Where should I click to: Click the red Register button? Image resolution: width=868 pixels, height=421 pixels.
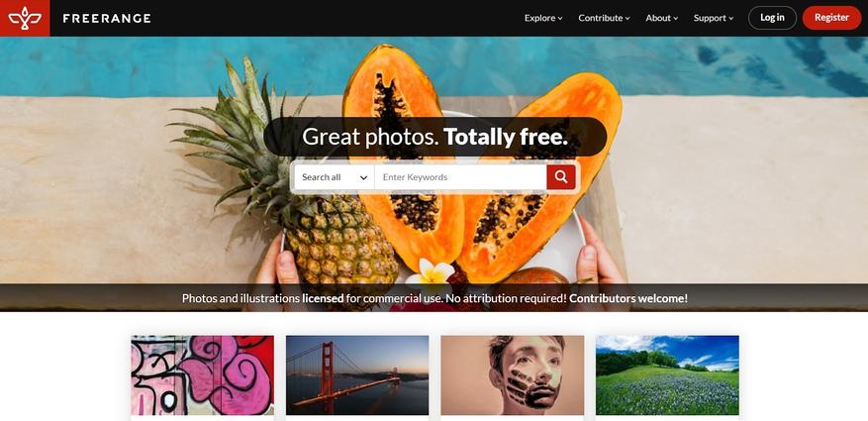831,18
